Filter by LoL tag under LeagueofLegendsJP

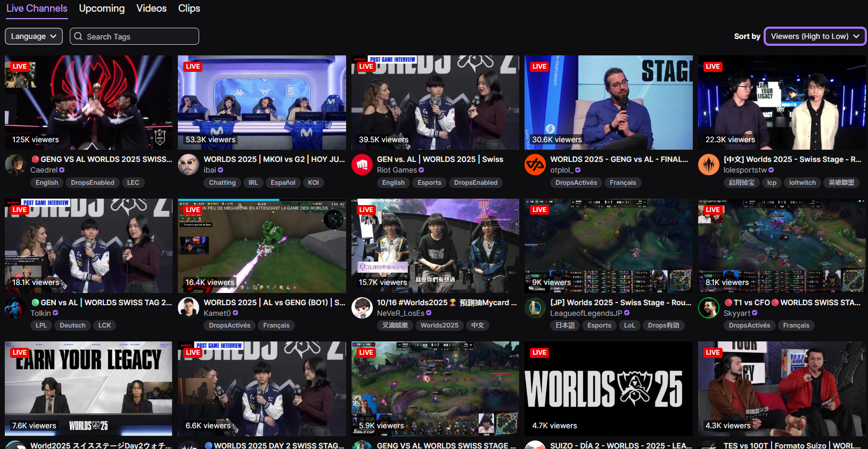pos(629,325)
